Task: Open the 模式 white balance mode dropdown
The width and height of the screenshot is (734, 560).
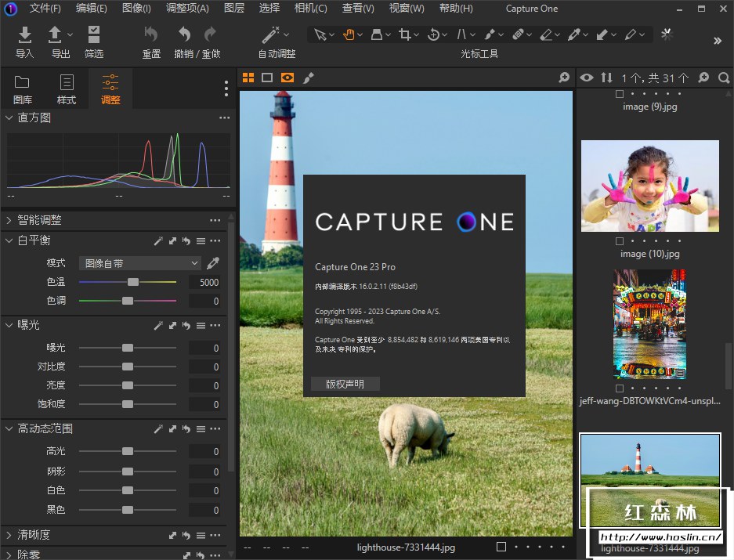Action: tap(140, 263)
